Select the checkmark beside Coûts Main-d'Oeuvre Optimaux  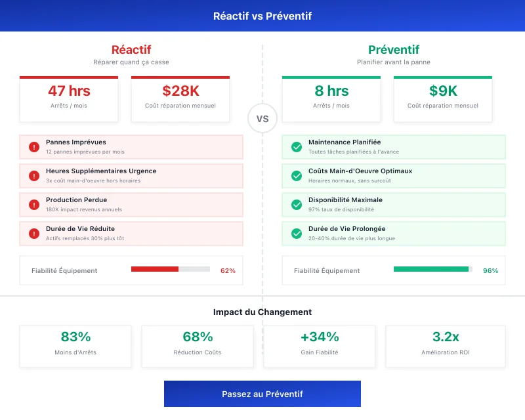click(296, 175)
